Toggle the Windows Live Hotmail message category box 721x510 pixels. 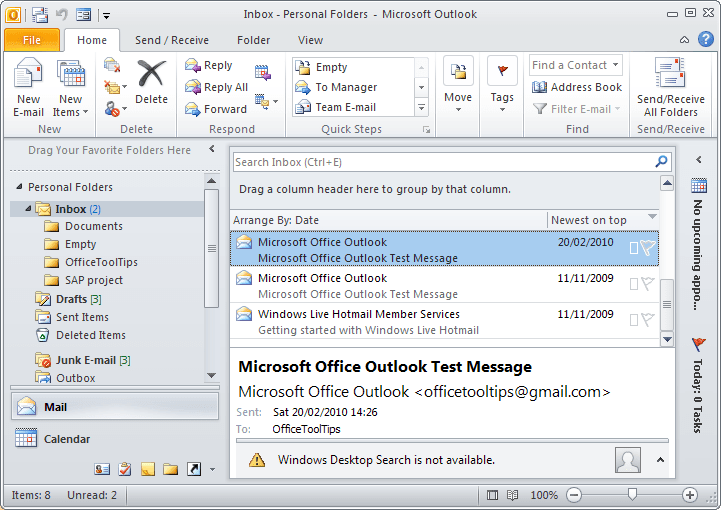click(x=634, y=320)
